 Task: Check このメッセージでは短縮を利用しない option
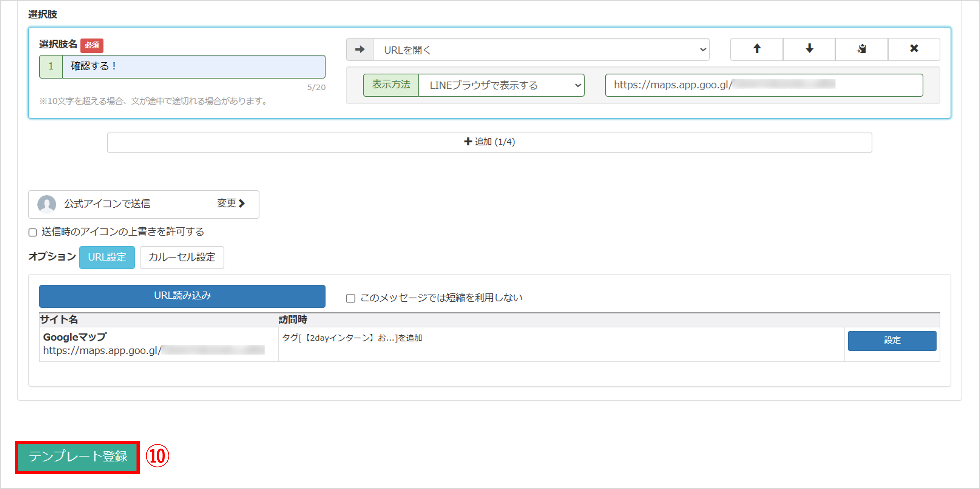coord(350,298)
